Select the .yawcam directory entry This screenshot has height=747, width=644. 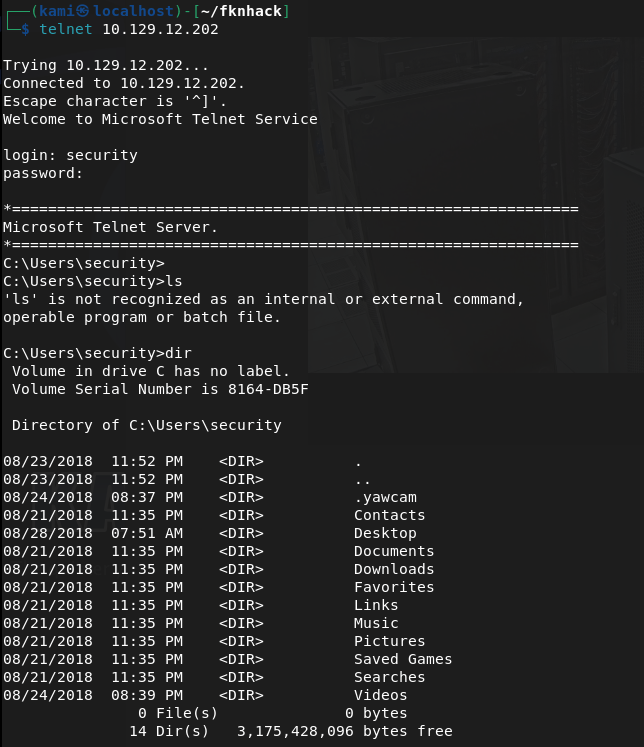coord(385,497)
